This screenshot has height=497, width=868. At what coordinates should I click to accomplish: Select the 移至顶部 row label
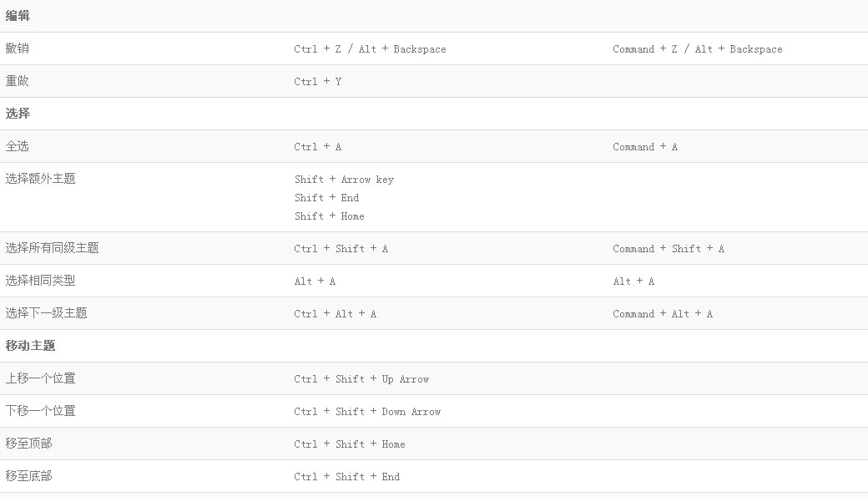tap(28, 444)
